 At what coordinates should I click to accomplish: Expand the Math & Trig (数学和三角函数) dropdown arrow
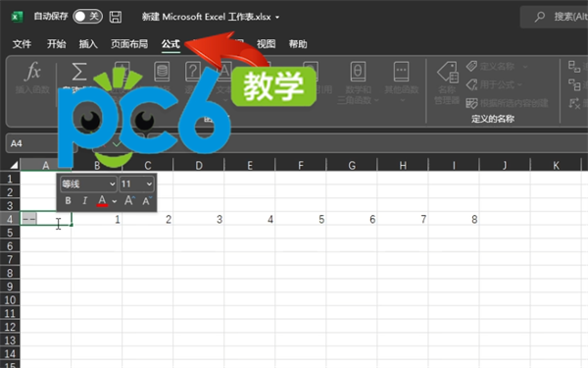click(376, 100)
